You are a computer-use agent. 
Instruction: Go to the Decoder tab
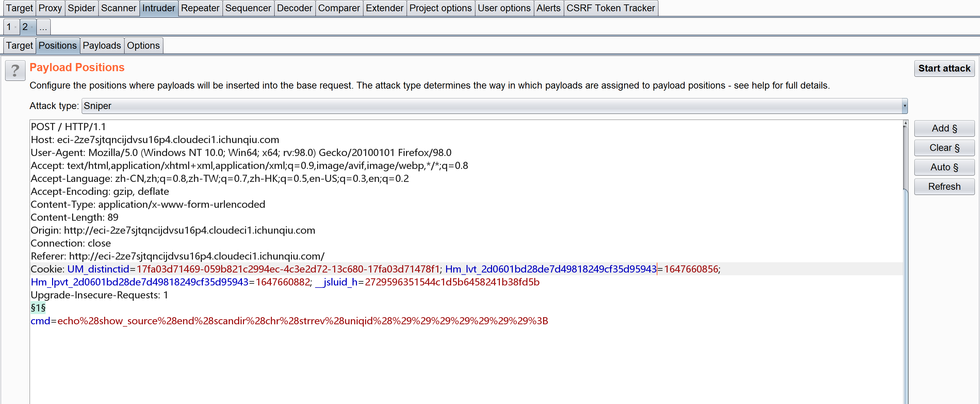(294, 8)
